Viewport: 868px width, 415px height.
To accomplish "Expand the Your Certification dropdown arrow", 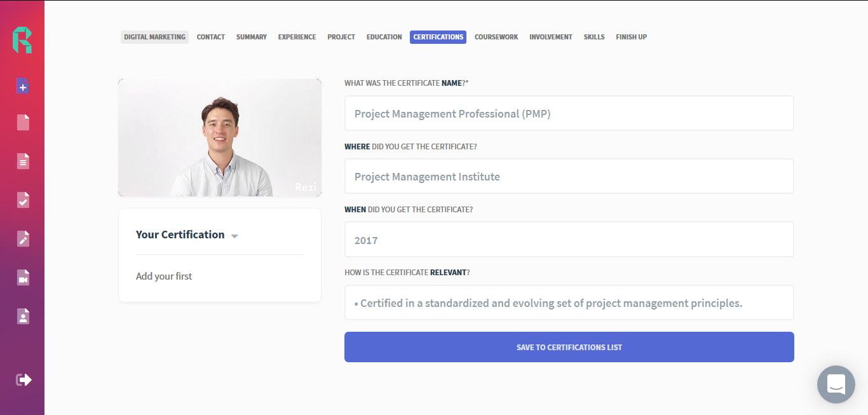I will [234, 236].
